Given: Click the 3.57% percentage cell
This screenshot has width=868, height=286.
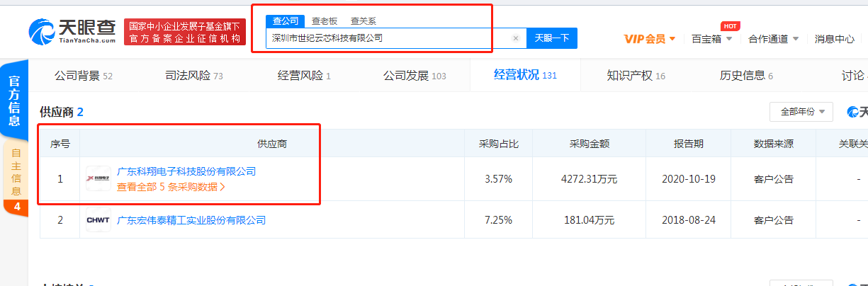Looking at the screenshot, I should pos(498,179).
